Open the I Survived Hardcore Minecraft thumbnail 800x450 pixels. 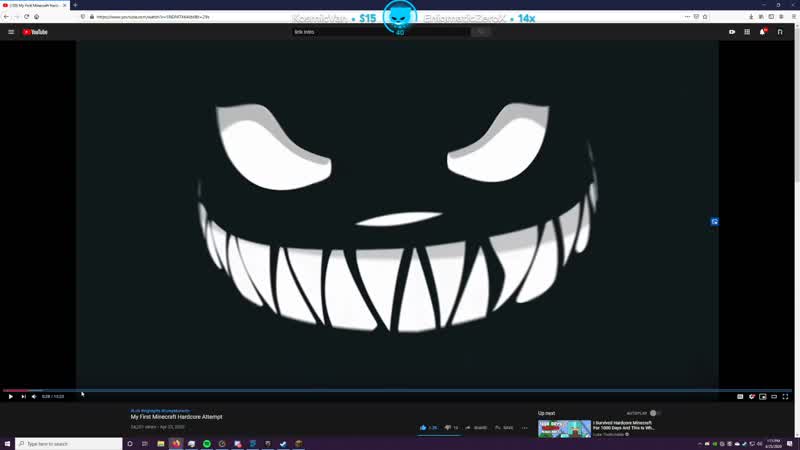pos(564,428)
